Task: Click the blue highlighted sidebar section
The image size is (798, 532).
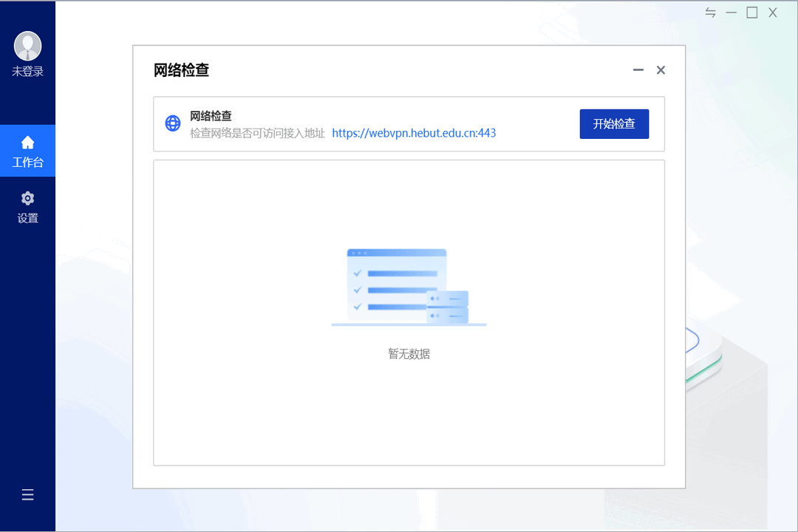Action: pyautogui.click(x=27, y=151)
